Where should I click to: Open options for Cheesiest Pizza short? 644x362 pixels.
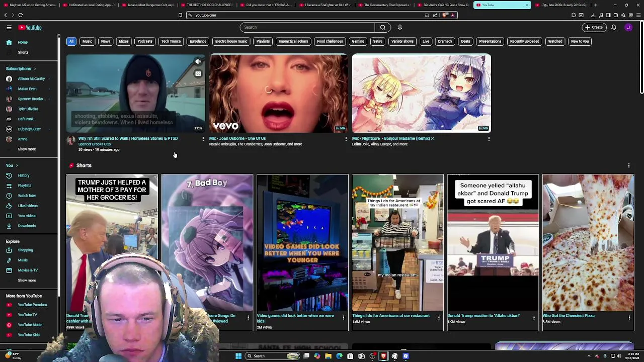pos(629,318)
